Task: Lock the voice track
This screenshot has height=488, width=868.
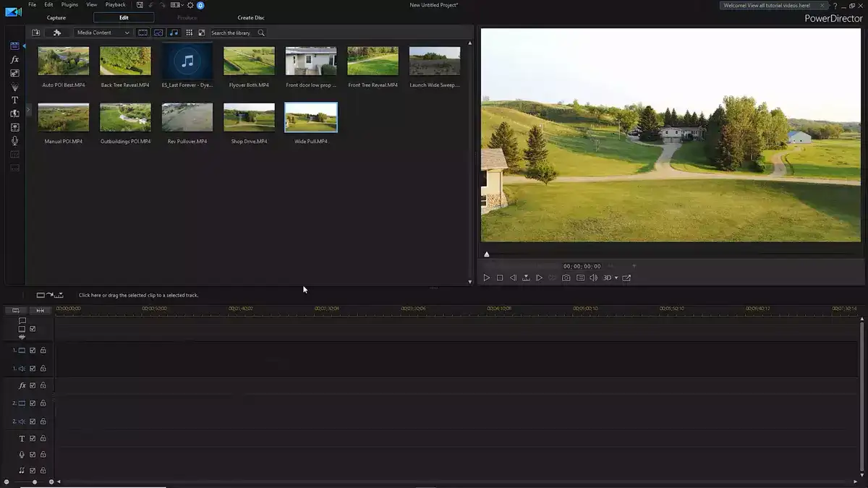Action: pos(43,455)
